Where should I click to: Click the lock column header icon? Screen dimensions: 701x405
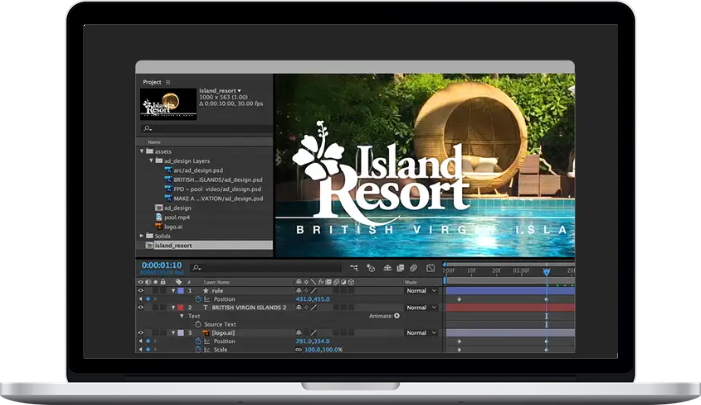[163, 282]
